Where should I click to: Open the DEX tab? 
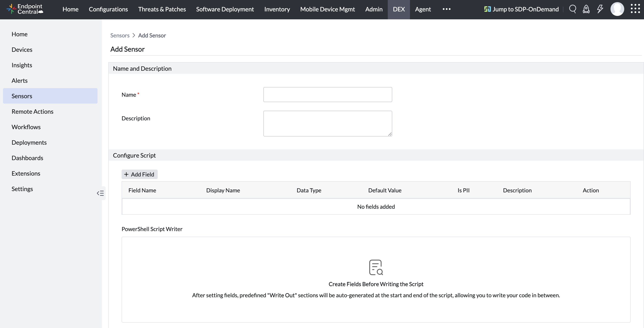point(399,9)
